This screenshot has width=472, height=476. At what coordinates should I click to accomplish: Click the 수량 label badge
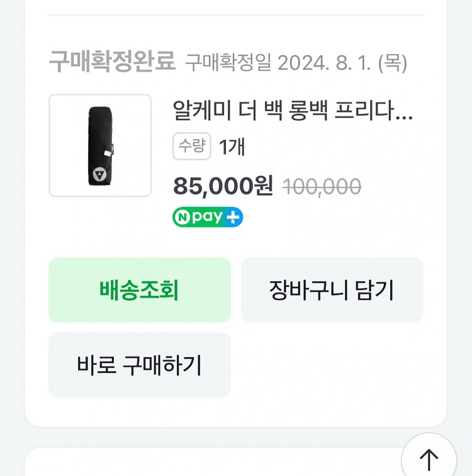pyautogui.click(x=191, y=147)
